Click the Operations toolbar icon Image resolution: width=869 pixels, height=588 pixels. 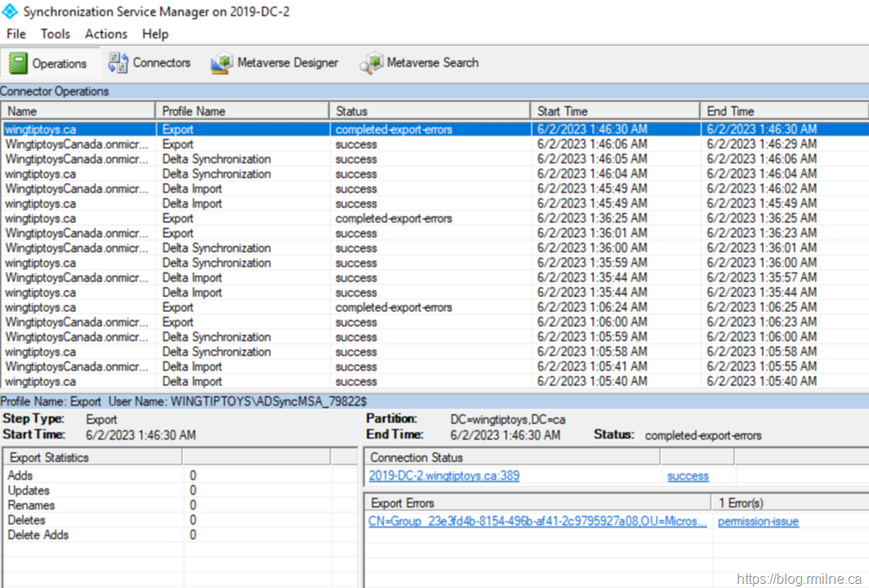tap(19, 64)
